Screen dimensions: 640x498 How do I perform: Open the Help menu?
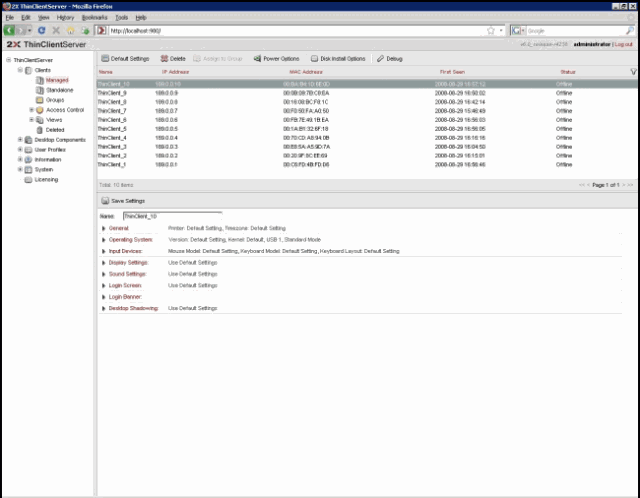(x=141, y=18)
